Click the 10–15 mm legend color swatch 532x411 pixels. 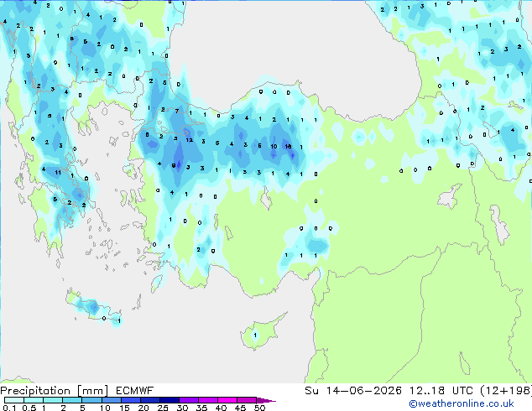(111, 400)
